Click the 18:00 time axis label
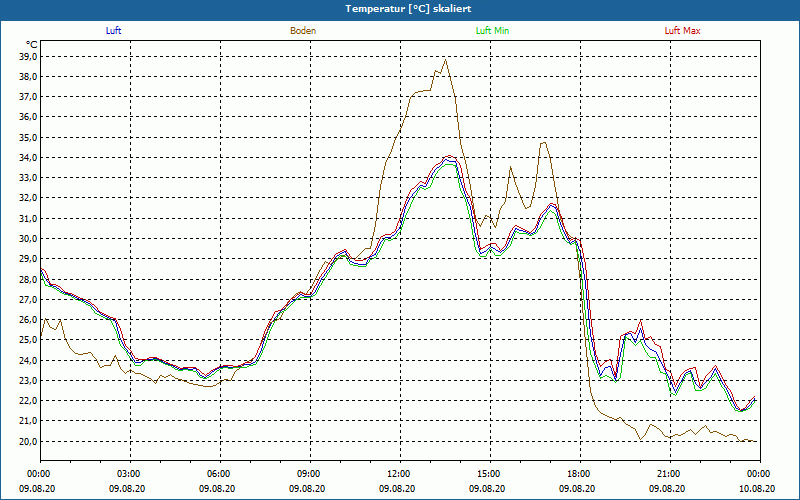 tap(578, 474)
